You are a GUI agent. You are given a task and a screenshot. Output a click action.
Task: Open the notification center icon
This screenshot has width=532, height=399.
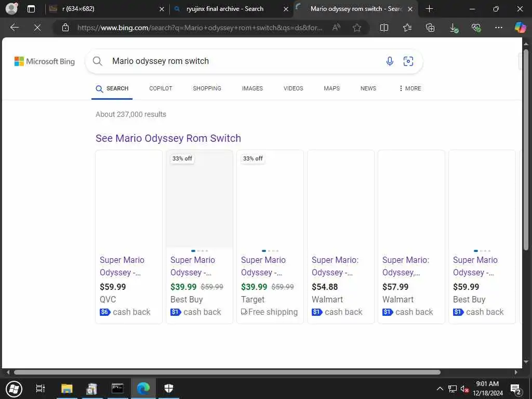(x=516, y=389)
